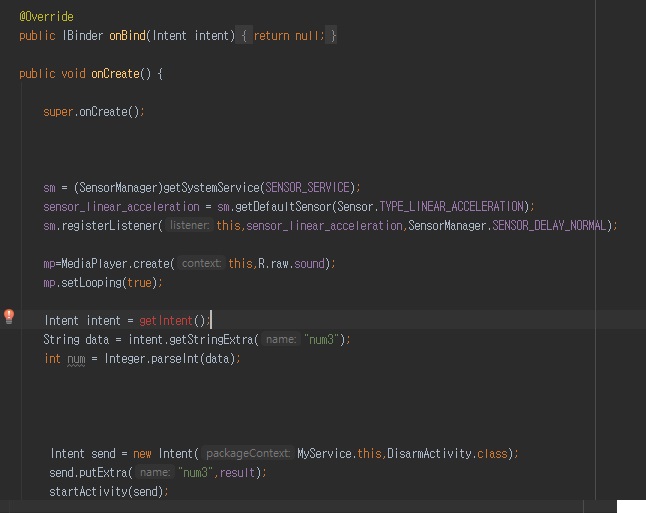Click the mp.setLooping(true) line
Viewport: 646px width, 513px height.
tap(103, 283)
